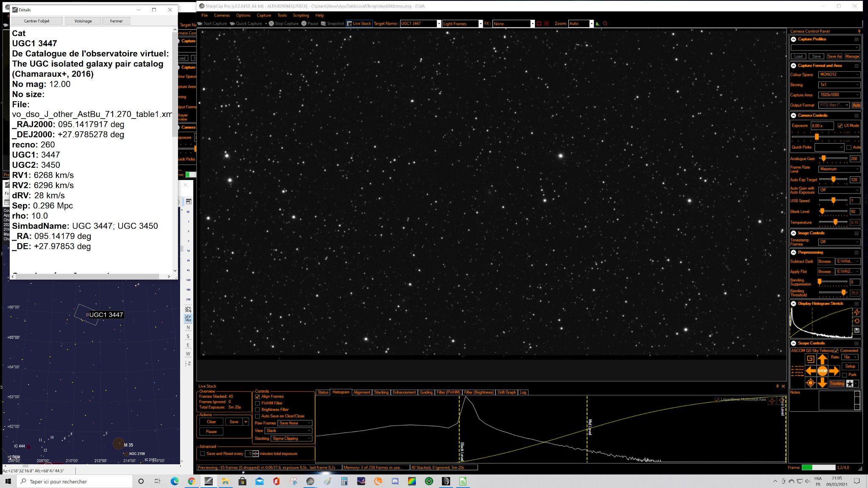Select Alt-Az (Az) mode in sky chart sidebar
The width and height of the screenshot is (868, 488).
click(x=188, y=319)
